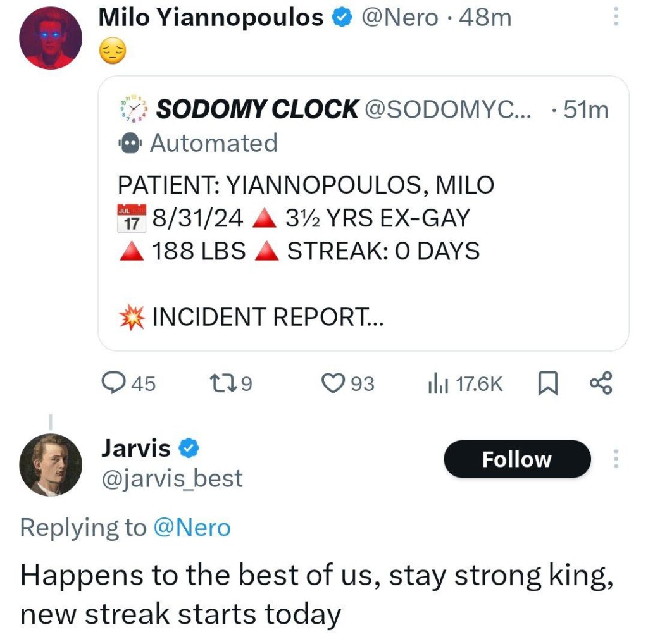
Task: Click the blue verified badge beside Jarvis
Action: coord(189,449)
